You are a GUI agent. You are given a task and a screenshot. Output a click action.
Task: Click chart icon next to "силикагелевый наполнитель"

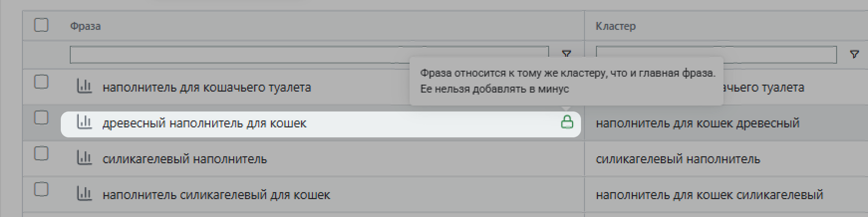(x=84, y=158)
